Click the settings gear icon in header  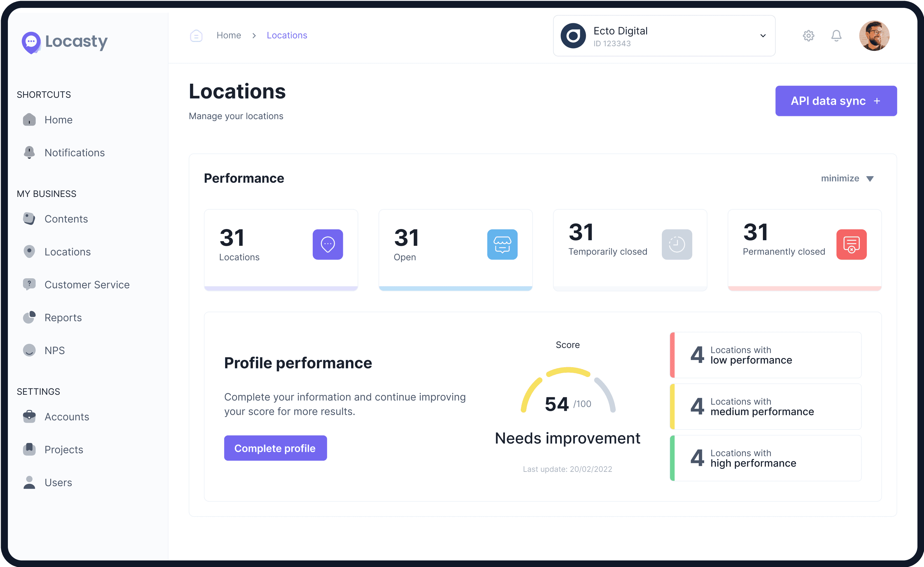pyautogui.click(x=808, y=36)
